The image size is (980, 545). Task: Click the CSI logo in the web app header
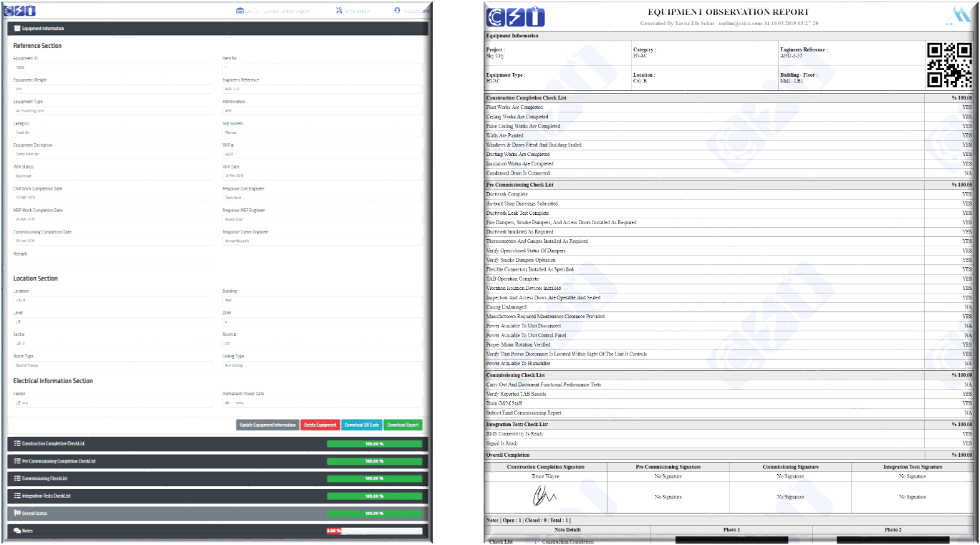tap(20, 11)
